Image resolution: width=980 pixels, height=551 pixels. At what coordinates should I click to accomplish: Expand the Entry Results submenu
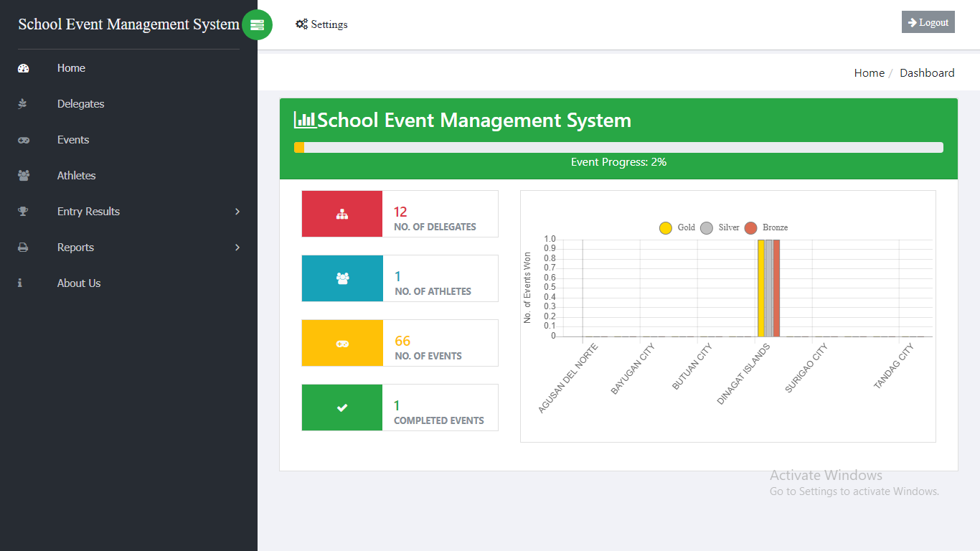point(237,211)
